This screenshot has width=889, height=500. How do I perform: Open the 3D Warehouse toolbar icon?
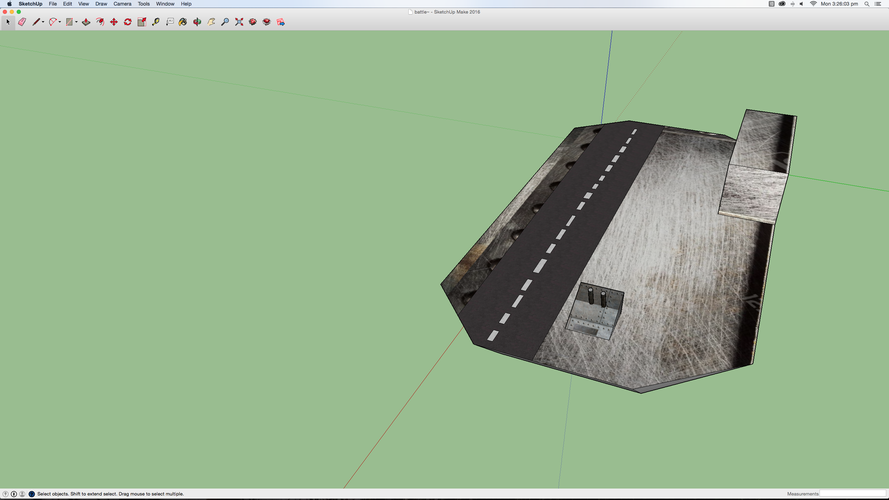(x=253, y=22)
